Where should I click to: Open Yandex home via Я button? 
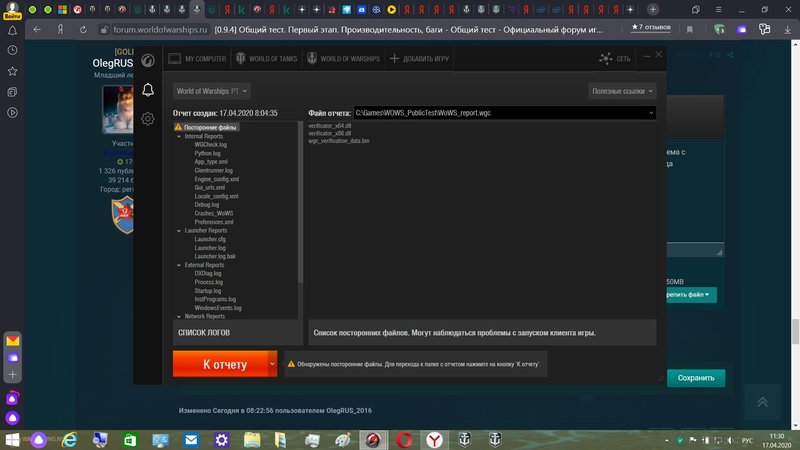coord(60,30)
